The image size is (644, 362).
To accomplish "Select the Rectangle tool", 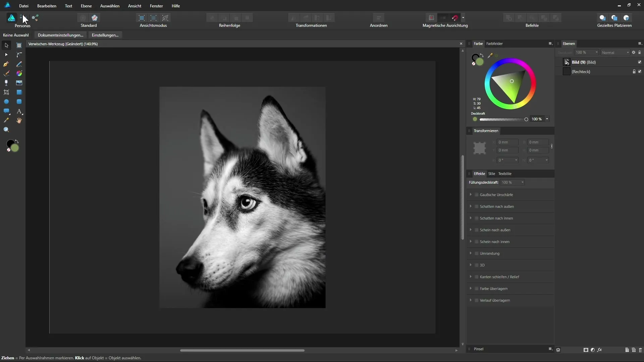I will pyautogui.click(x=19, y=92).
